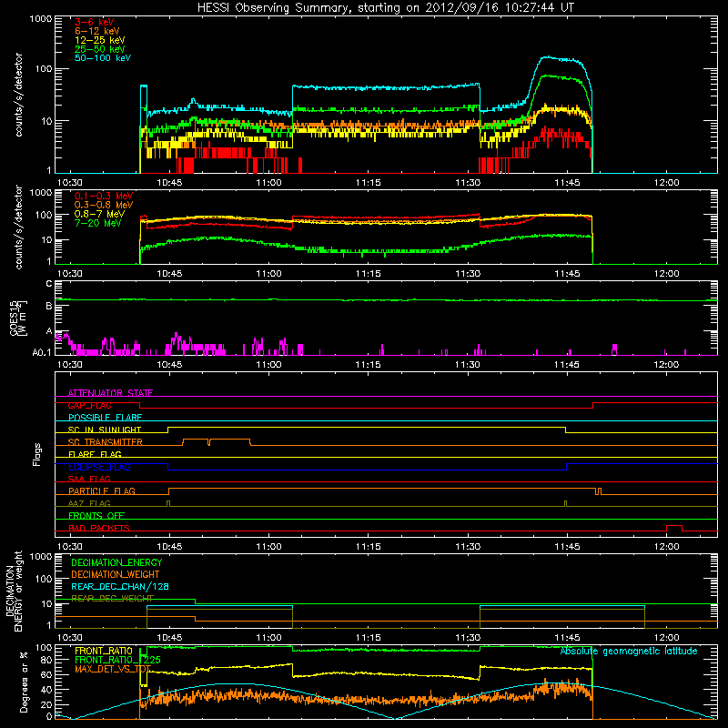Select the green 25-50 keV legend label

click(x=100, y=49)
